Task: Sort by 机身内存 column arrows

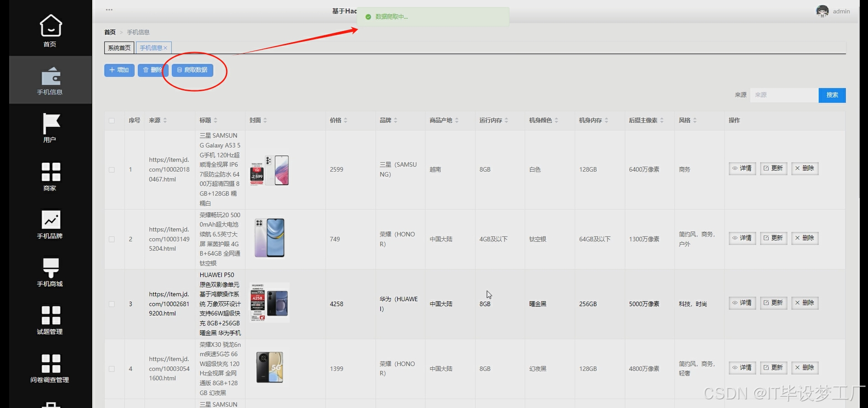Action: coord(607,120)
